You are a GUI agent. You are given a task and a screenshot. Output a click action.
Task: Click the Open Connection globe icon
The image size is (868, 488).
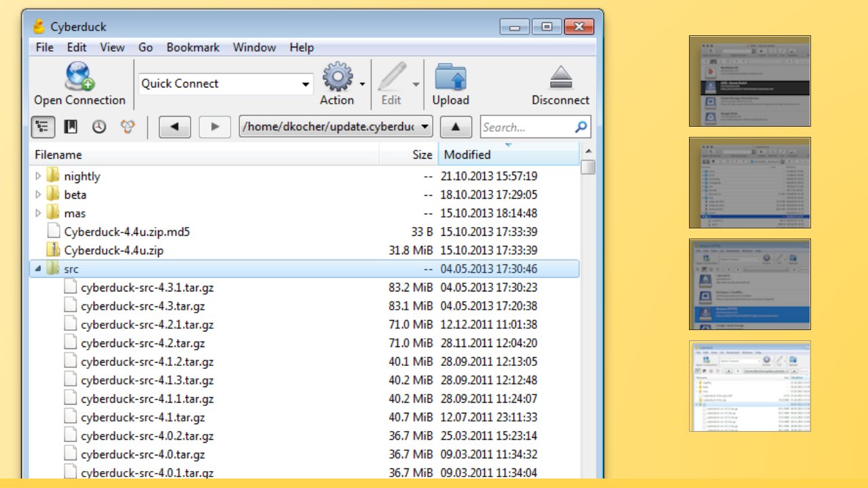pyautogui.click(x=79, y=77)
